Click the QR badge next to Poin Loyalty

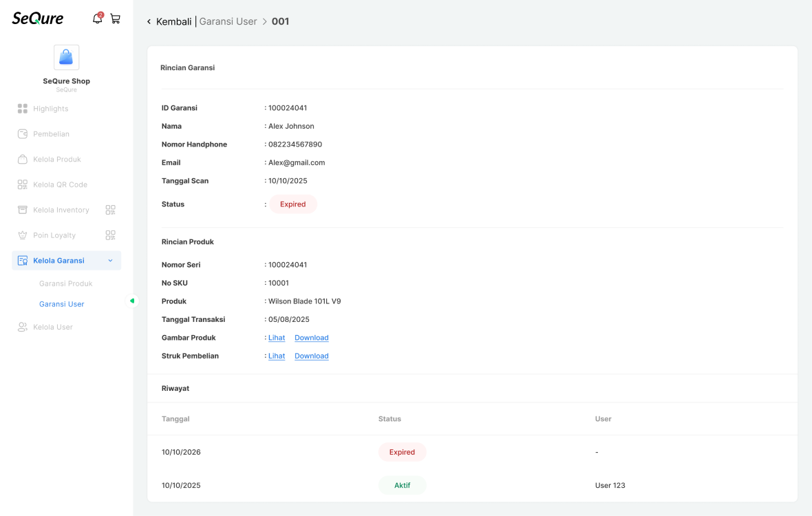coord(110,235)
